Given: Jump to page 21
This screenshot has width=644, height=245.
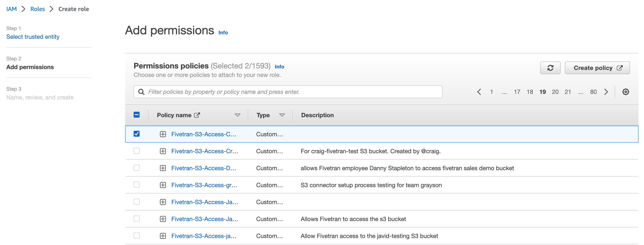Looking at the screenshot, I should tap(568, 92).
